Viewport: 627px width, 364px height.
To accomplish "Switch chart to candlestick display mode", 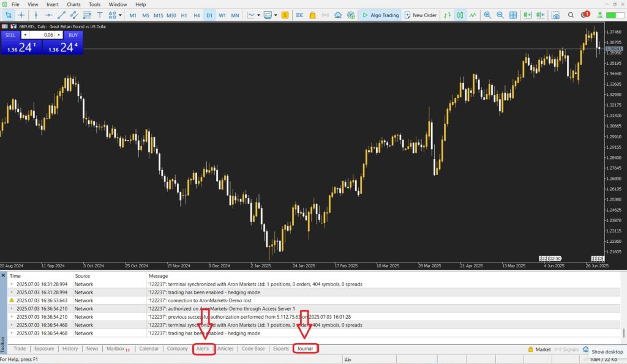I will [x=460, y=15].
